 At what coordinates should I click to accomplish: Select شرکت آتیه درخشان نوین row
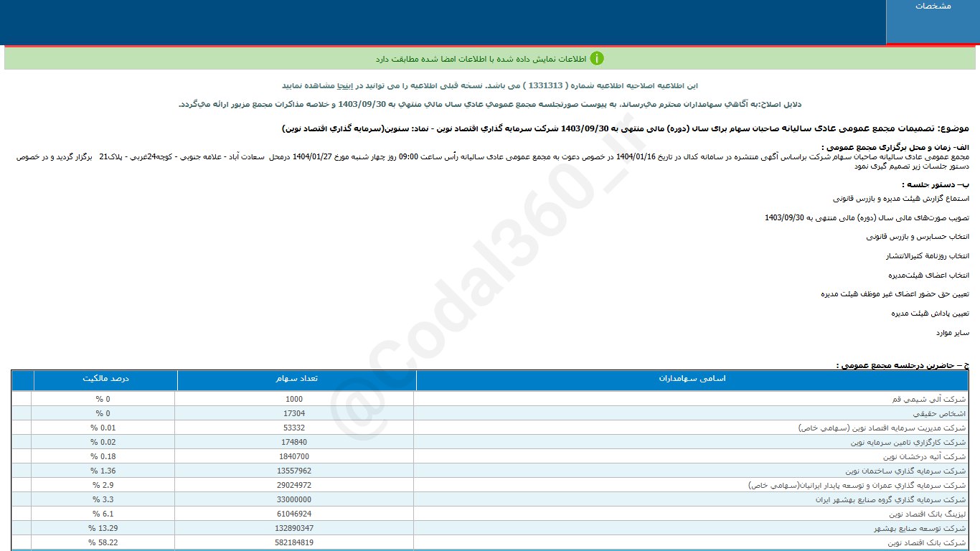pyautogui.click(x=924, y=456)
